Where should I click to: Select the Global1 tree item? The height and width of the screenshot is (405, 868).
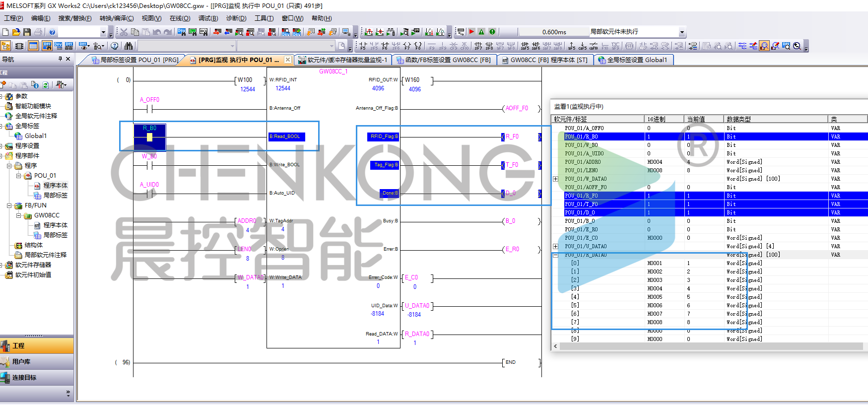tap(36, 136)
